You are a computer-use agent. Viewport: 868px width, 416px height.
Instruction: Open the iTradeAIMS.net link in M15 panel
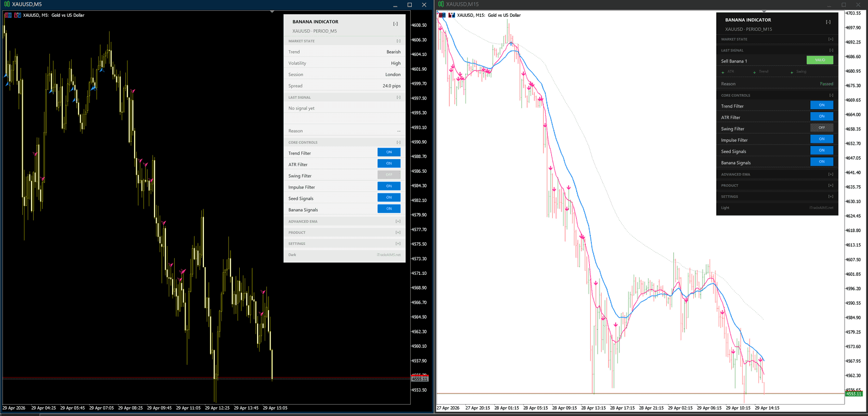tap(821, 207)
